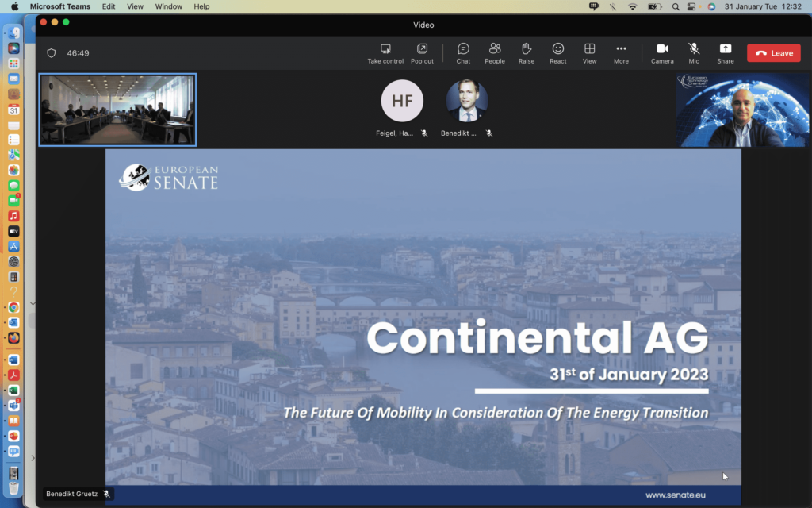This screenshot has width=812, height=508.
Task: Show the People participant list
Action: point(495,53)
